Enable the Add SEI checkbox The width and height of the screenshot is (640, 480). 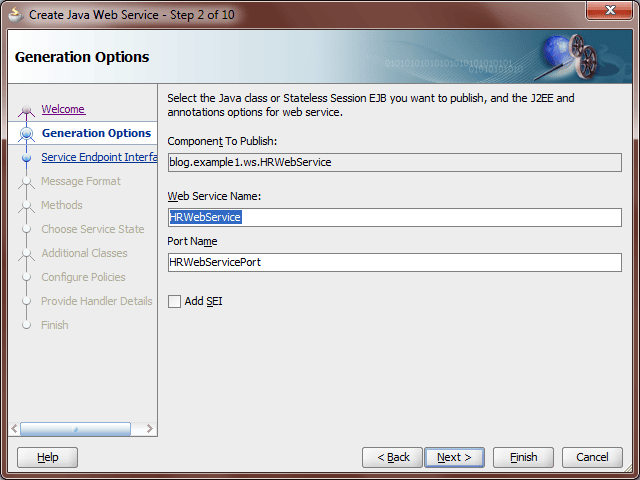coord(174,302)
